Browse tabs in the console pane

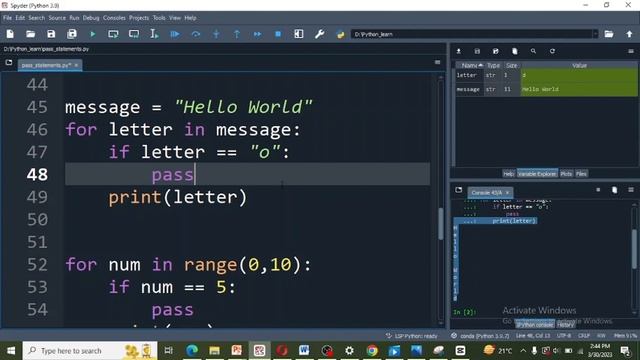point(459,190)
